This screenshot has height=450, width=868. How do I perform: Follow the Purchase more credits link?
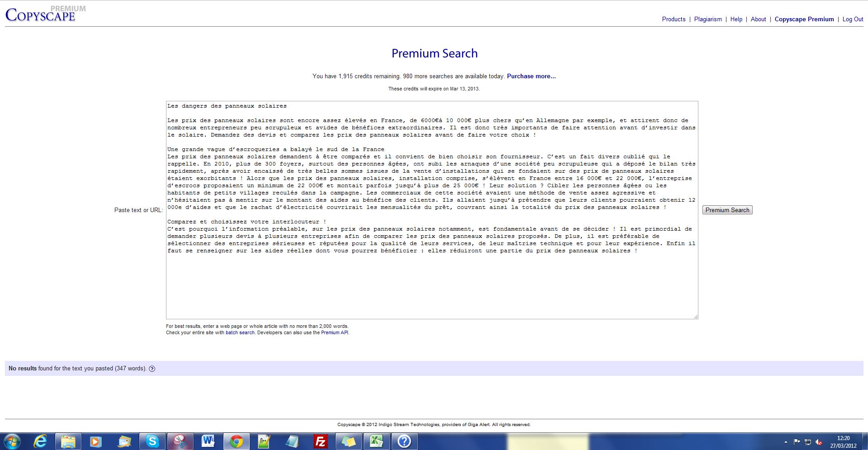[x=531, y=76]
